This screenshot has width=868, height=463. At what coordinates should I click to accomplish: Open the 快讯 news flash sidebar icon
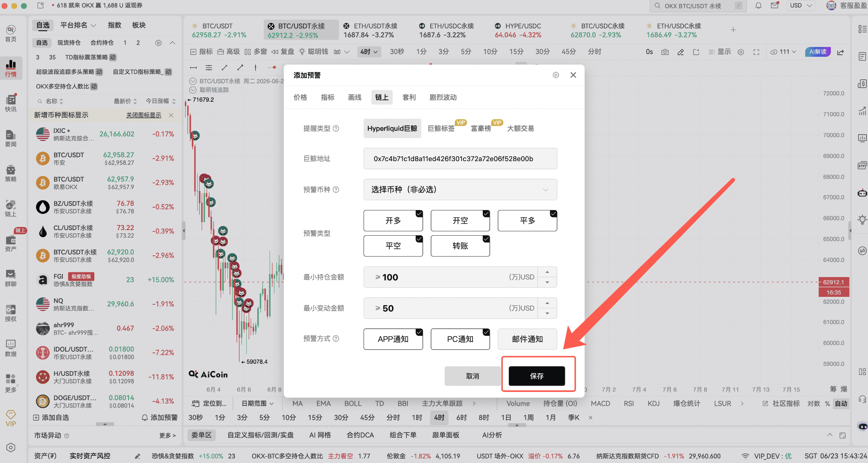(x=11, y=103)
